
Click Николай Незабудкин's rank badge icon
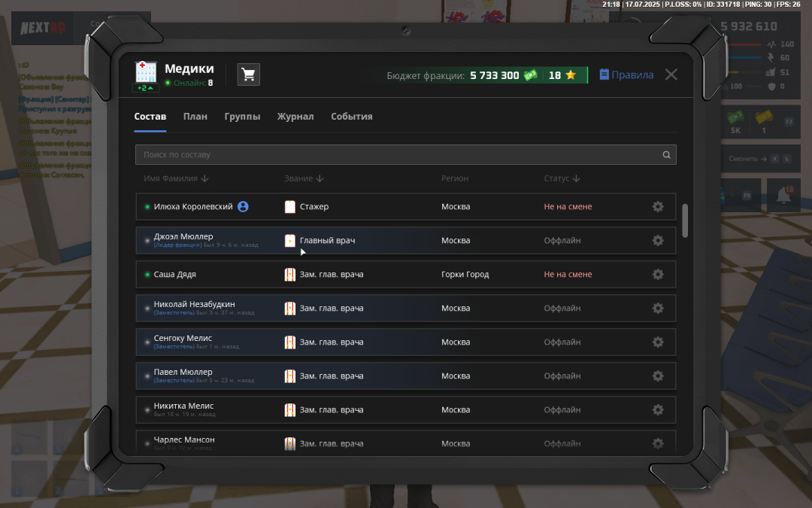pyautogui.click(x=290, y=309)
